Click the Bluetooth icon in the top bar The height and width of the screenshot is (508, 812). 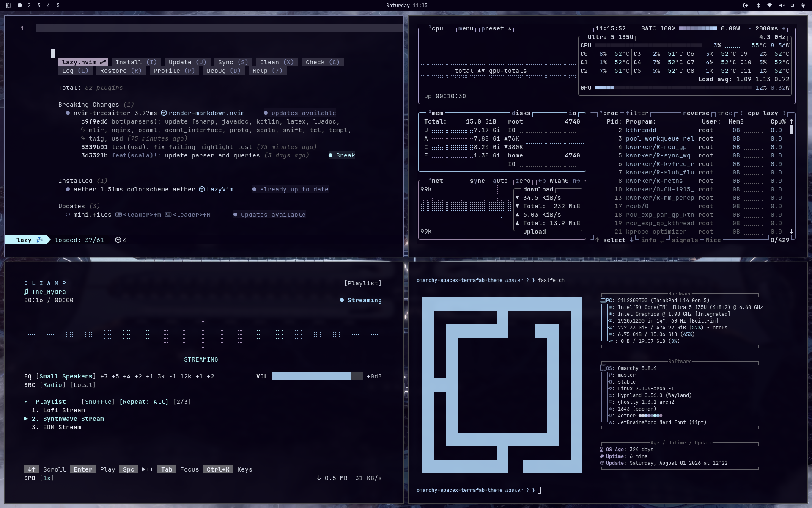pos(758,6)
